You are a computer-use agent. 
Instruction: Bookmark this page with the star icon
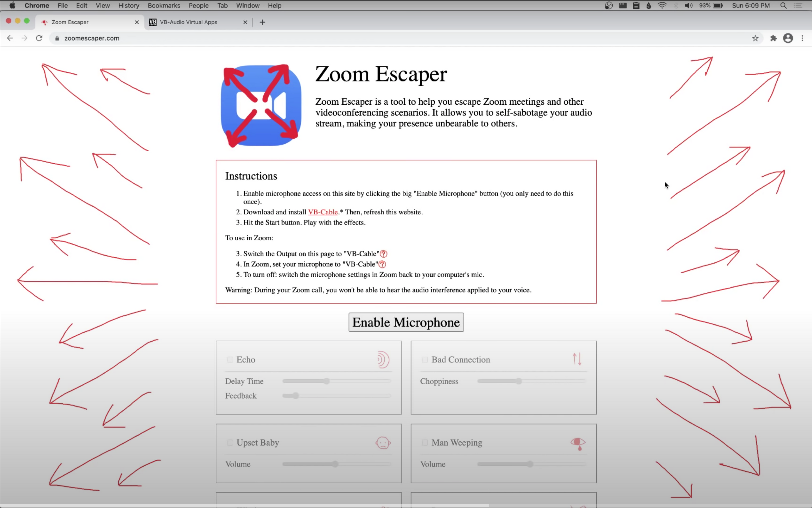pyautogui.click(x=755, y=38)
